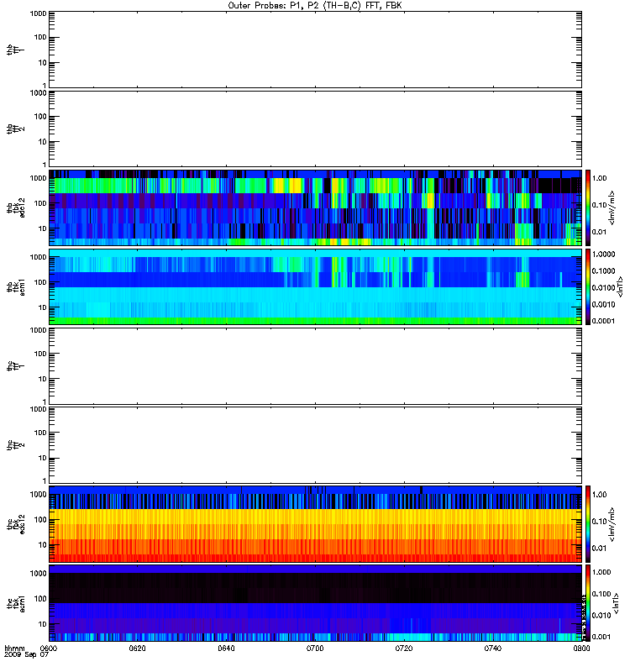The image size is (630, 672).
Task: Click the 0740 time axis label
Action: [x=493, y=648]
